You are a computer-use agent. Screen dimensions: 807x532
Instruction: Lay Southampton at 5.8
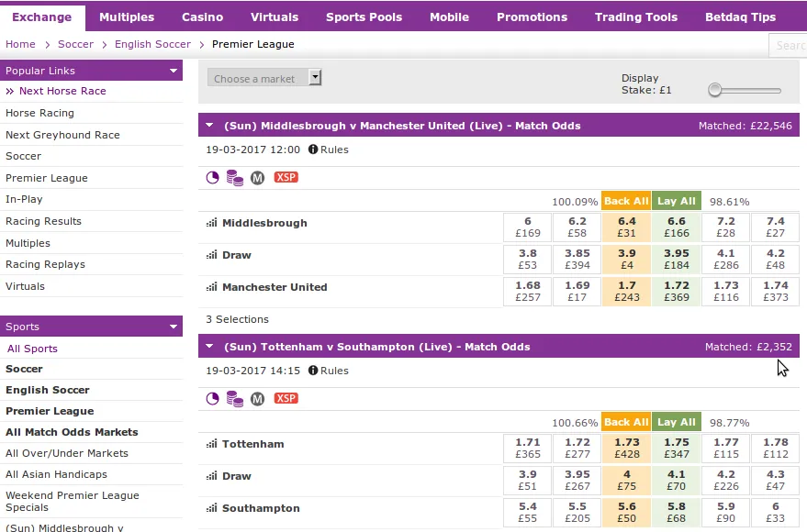pos(677,513)
